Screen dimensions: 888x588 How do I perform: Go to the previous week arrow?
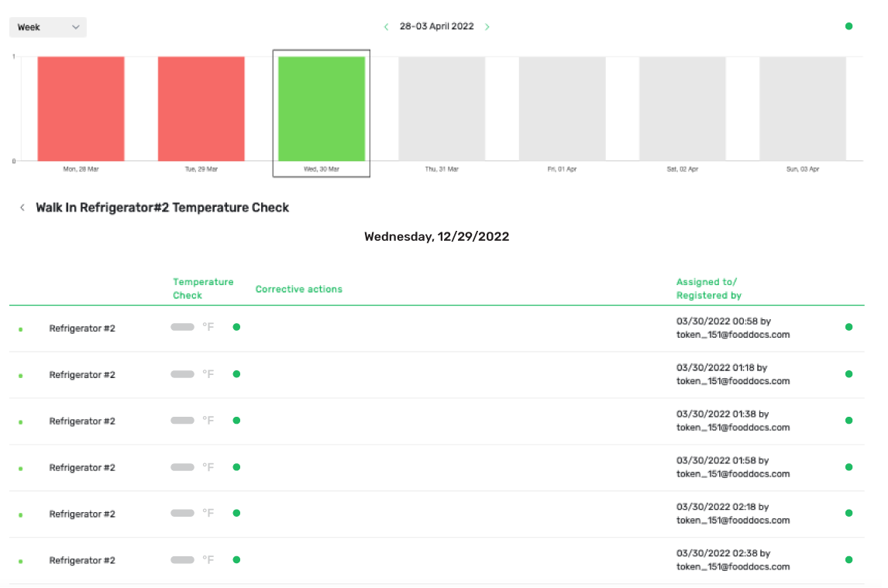pos(386,26)
